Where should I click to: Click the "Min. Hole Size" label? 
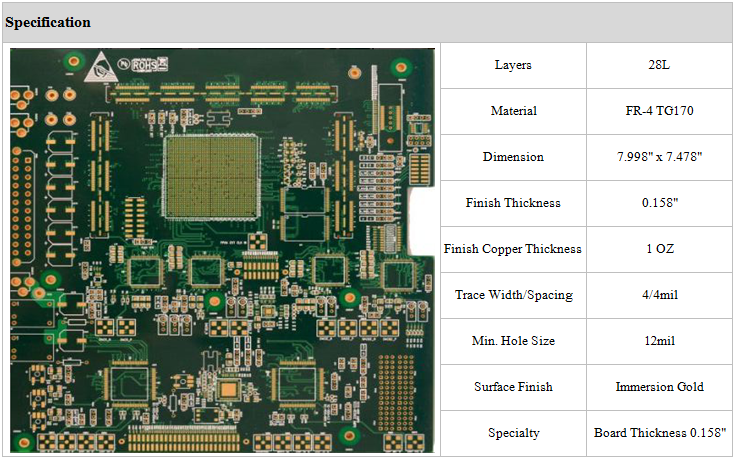pos(513,341)
